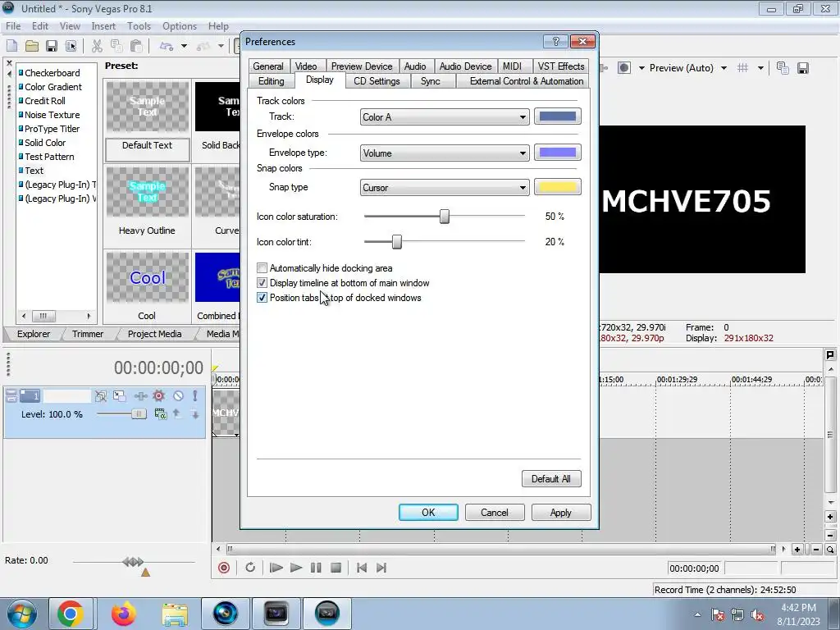Open the Tools menu
This screenshot has width=840, height=630.
[x=139, y=25]
